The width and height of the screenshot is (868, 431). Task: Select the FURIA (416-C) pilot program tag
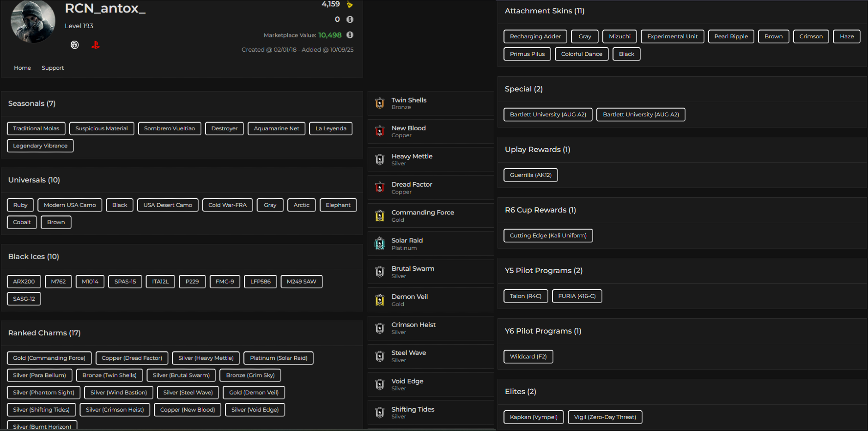pyautogui.click(x=577, y=296)
